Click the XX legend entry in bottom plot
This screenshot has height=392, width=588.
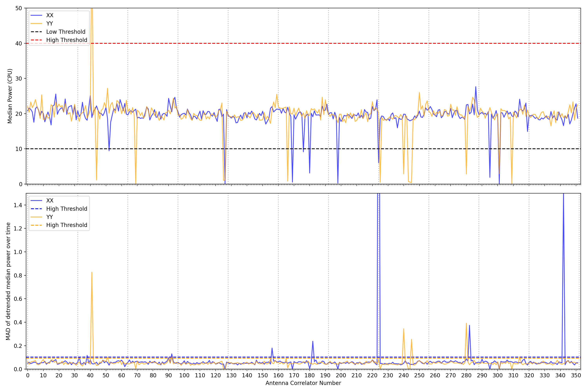(50, 201)
